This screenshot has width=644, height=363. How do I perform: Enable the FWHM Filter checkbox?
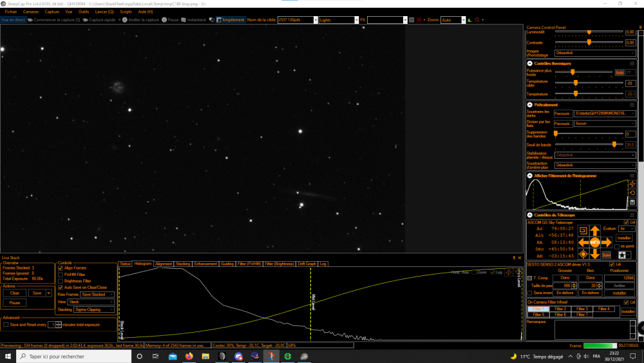coord(61,275)
